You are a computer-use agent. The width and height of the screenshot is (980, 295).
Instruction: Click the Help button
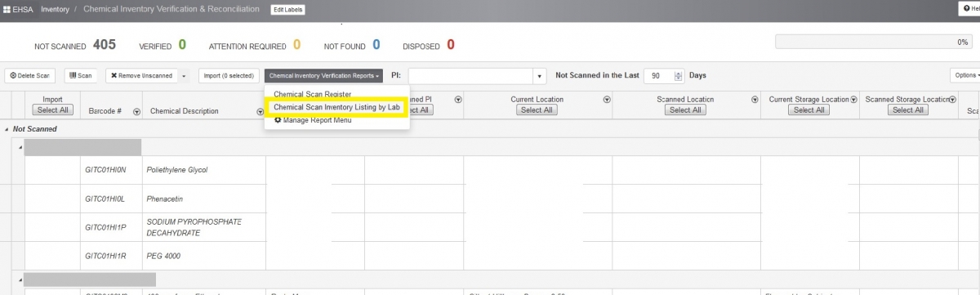[969, 9]
